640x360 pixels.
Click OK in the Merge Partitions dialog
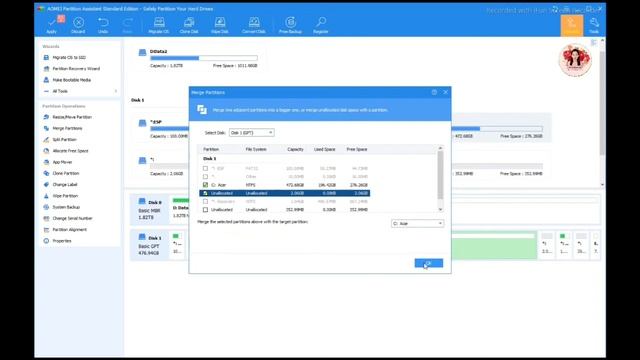(x=429, y=263)
